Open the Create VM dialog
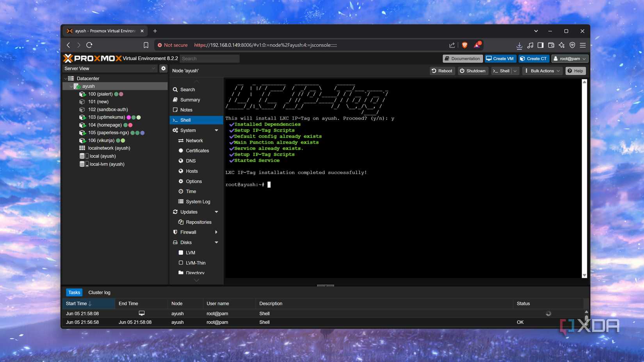Screen dimensions: 644x362 tap(500, 59)
